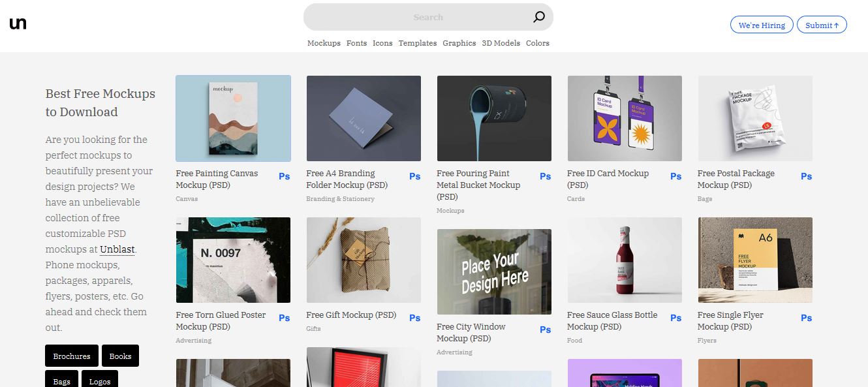Open the Free City Window Mockup thumbnail
The width and height of the screenshot is (868, 387).
click(494, 271)
